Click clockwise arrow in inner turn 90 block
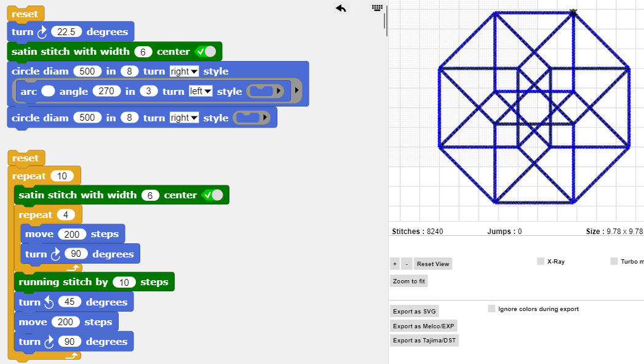The image size is (644, 364). 56,254
